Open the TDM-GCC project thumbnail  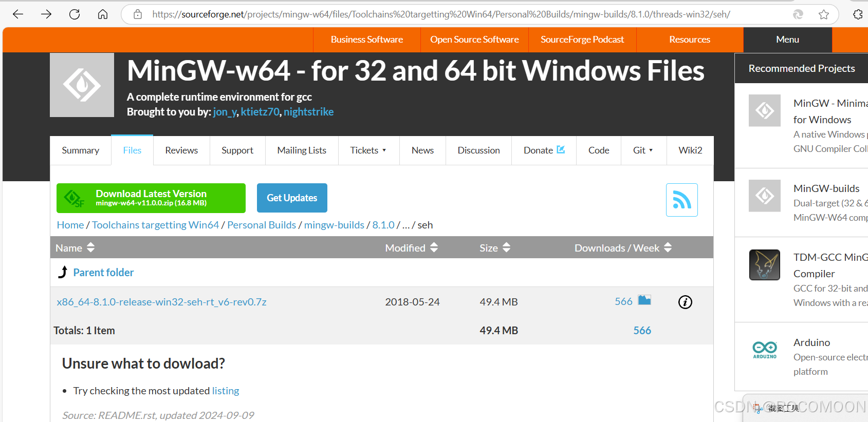765,264
